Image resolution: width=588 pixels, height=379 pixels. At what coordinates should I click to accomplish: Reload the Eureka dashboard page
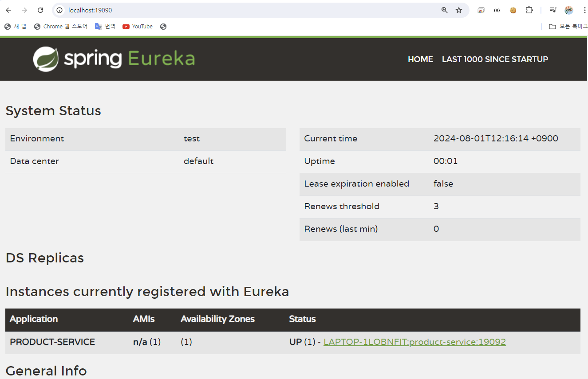coord(40,10)
